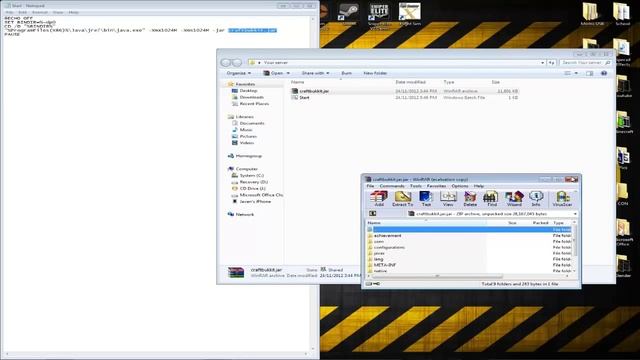Image resolution: width=640 pixels, height=360 pixels.
Task: Click the Add button in WinRAR toolbar
Action: (379, 198)
